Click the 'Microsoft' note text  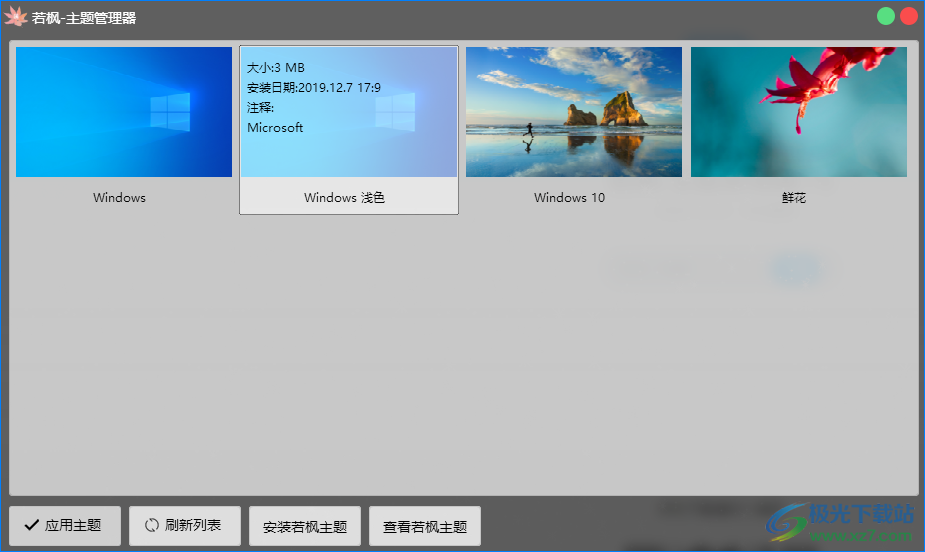coord(275,127)
